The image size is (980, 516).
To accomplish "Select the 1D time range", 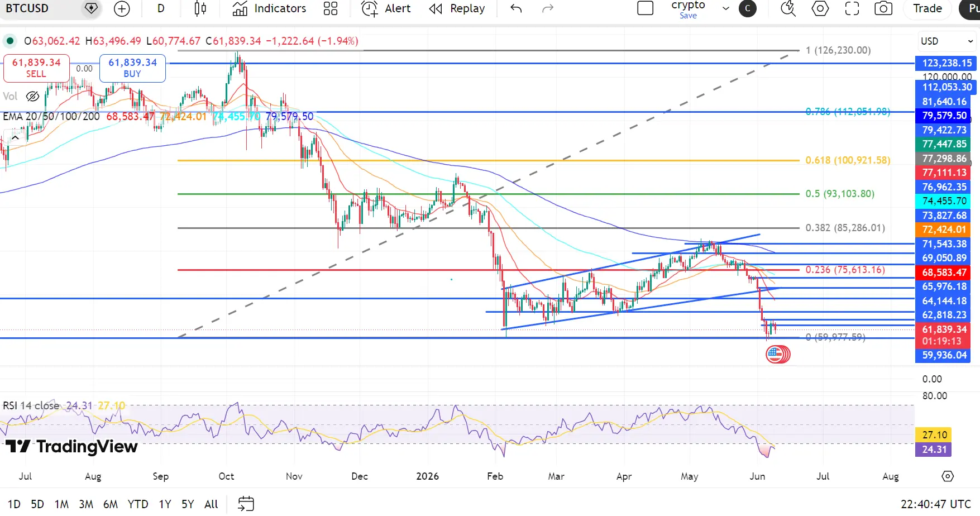I will click(x=14, y=504).
